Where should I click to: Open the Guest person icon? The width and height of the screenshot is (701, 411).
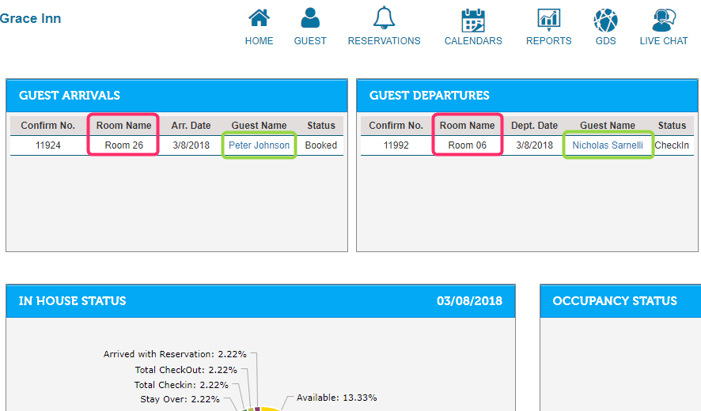(310, 19)
